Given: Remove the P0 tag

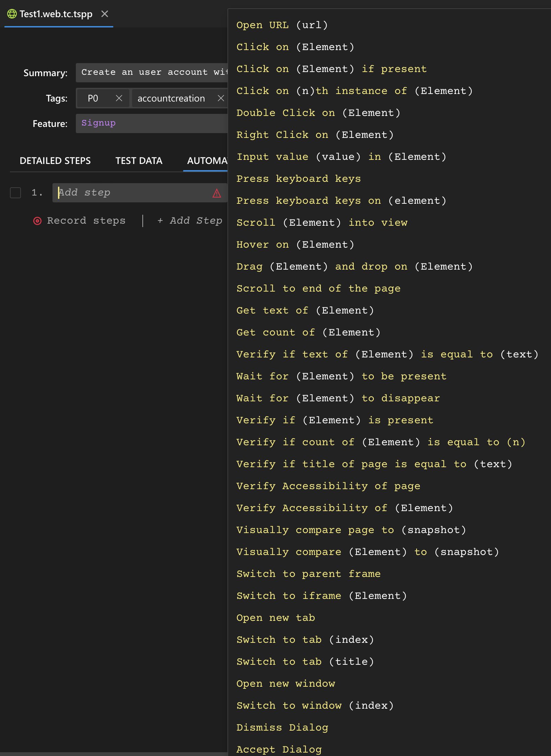Looking at the screenshot, I should coord(119,98).
